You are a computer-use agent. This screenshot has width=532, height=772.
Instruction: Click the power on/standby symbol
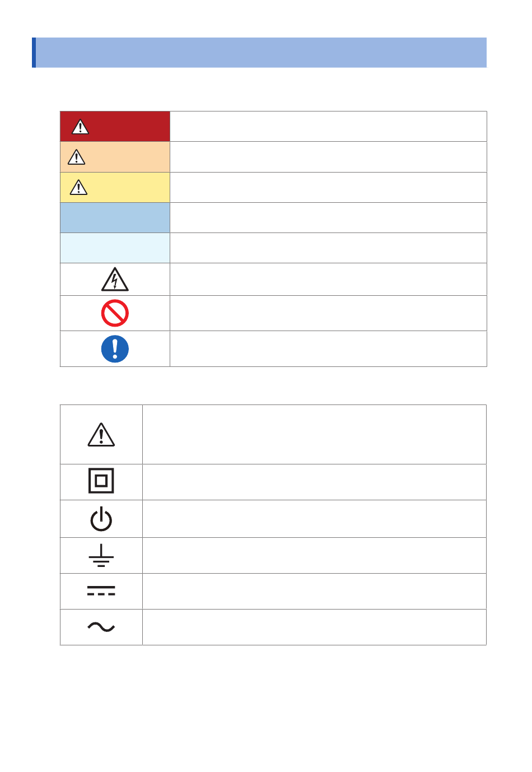(101, 519)
